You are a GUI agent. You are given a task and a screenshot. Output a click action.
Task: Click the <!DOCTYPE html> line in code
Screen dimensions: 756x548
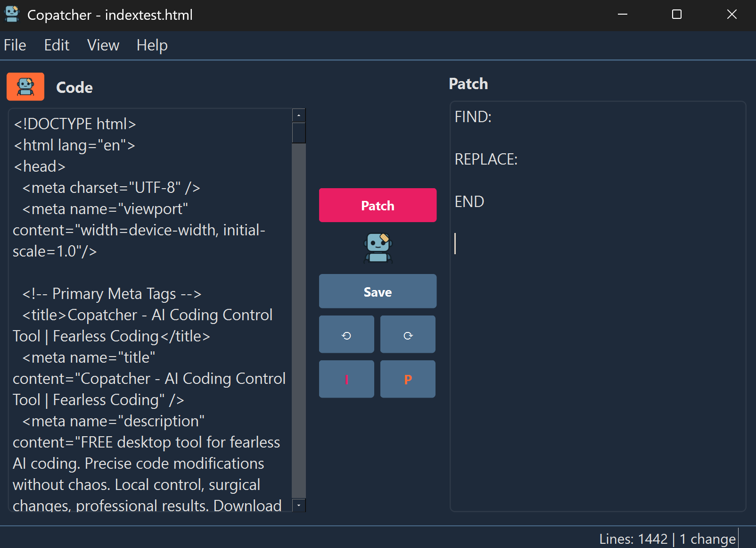(75, 124)
